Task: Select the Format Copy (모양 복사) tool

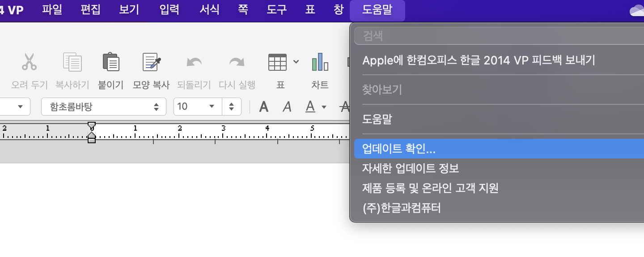Action: click(x=151, y=62)
